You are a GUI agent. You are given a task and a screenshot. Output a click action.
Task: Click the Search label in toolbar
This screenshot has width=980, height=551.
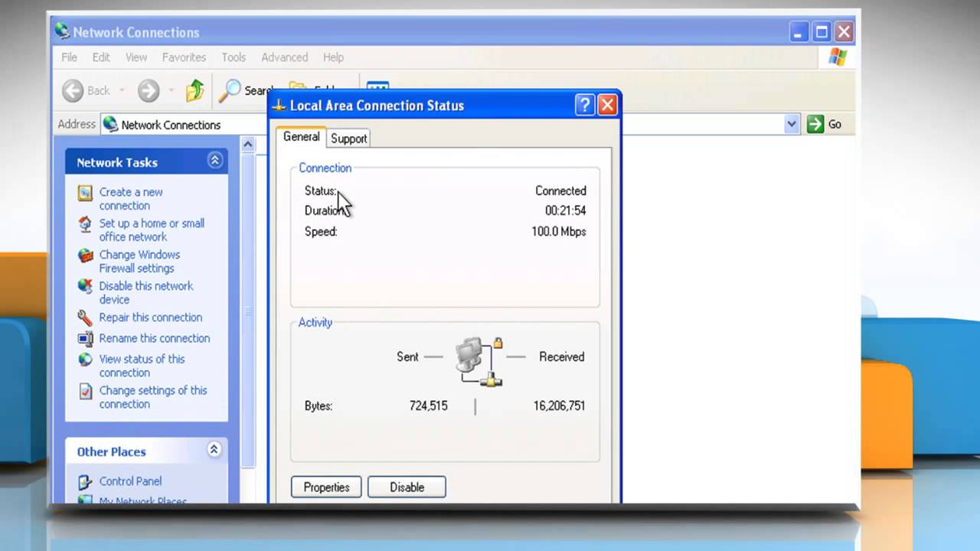tap(259, 91)
